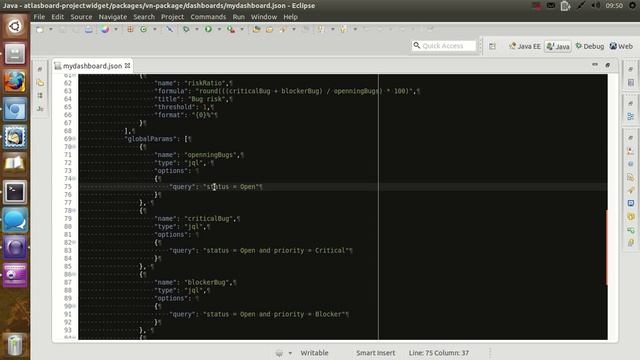Click the "globalParams" line in the editor

[x=158, y=139]
